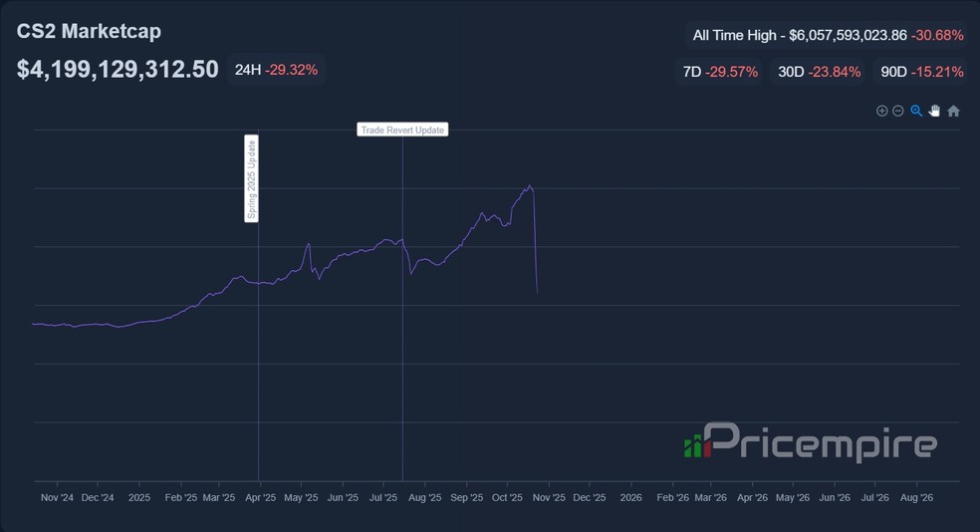Select the 90D change badge
Image resolution: width=980 pixels, height=532 pixels.
pyautogui.click(x=921, y=72)
